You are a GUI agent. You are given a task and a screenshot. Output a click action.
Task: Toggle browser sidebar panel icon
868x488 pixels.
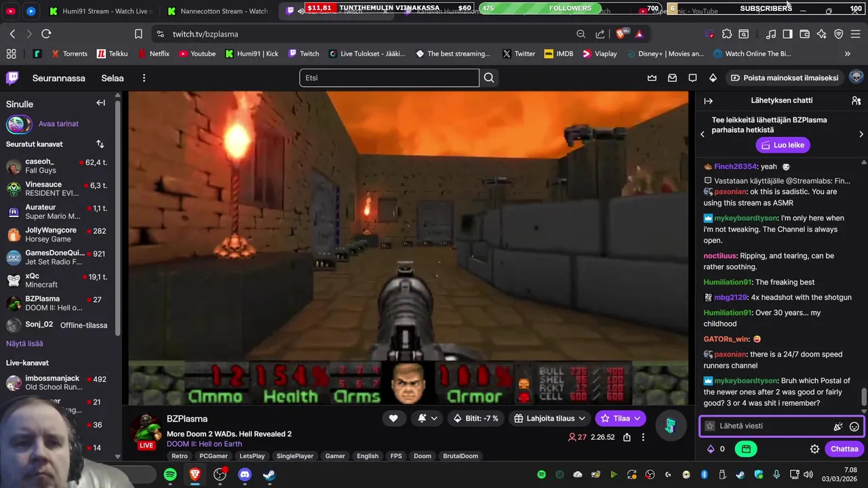tap(787, 34)
